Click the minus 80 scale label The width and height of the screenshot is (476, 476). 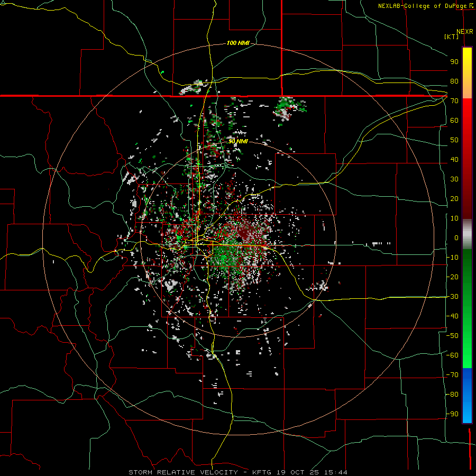coord(452,395)
